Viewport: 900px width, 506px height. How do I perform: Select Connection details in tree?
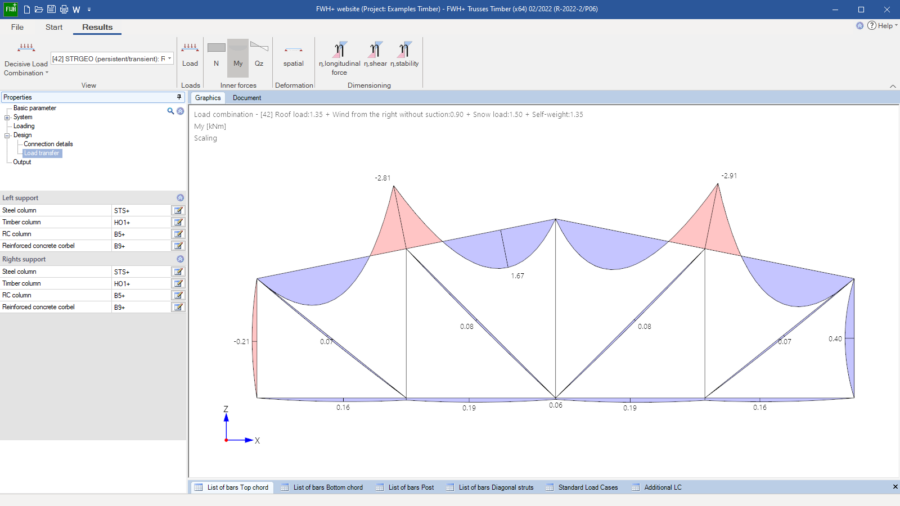(x=48, y=144)
